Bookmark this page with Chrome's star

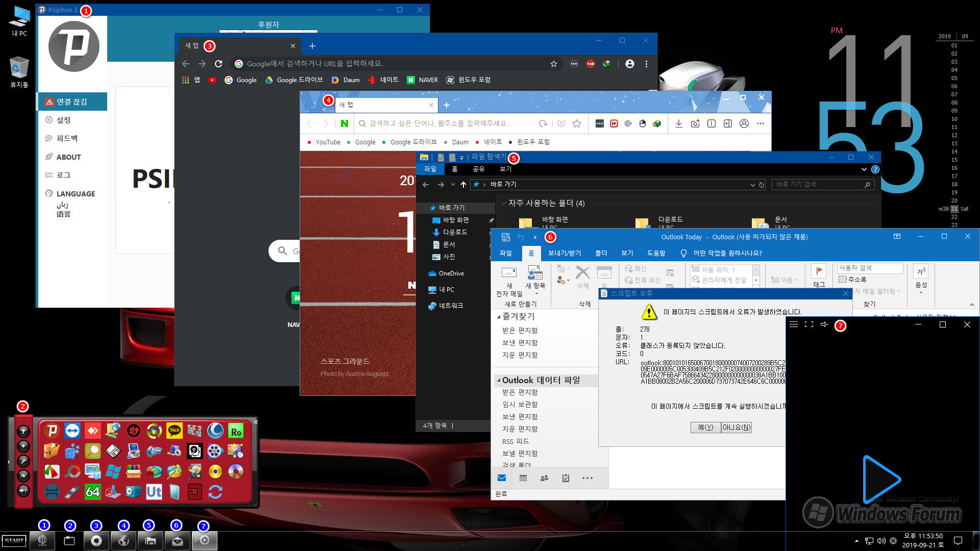tap(554, 64)
